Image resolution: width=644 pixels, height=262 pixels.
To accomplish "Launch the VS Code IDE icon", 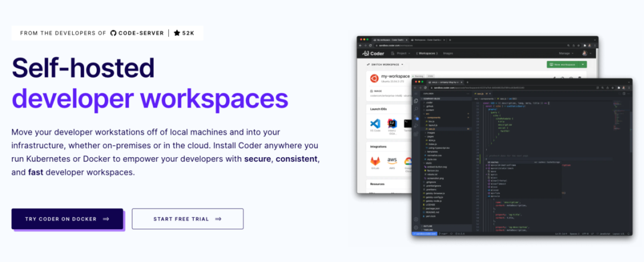I will 375,123.
